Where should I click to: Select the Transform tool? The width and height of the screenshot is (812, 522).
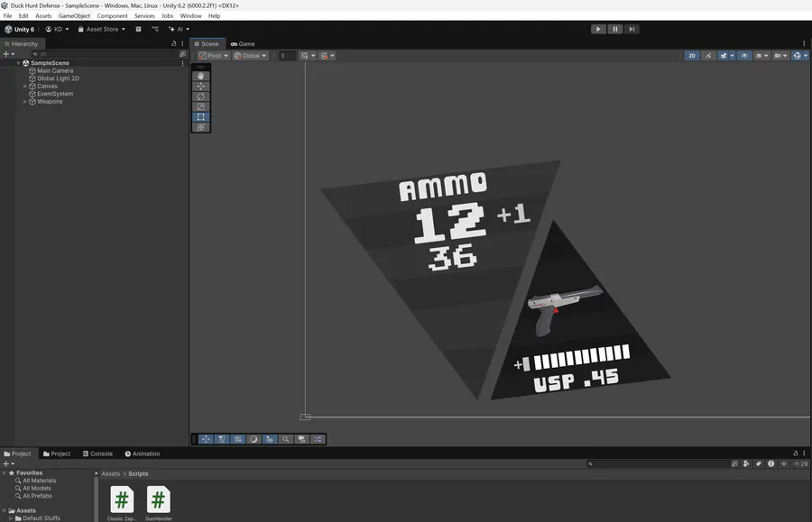pyautogui.click(x=201, y=127)
